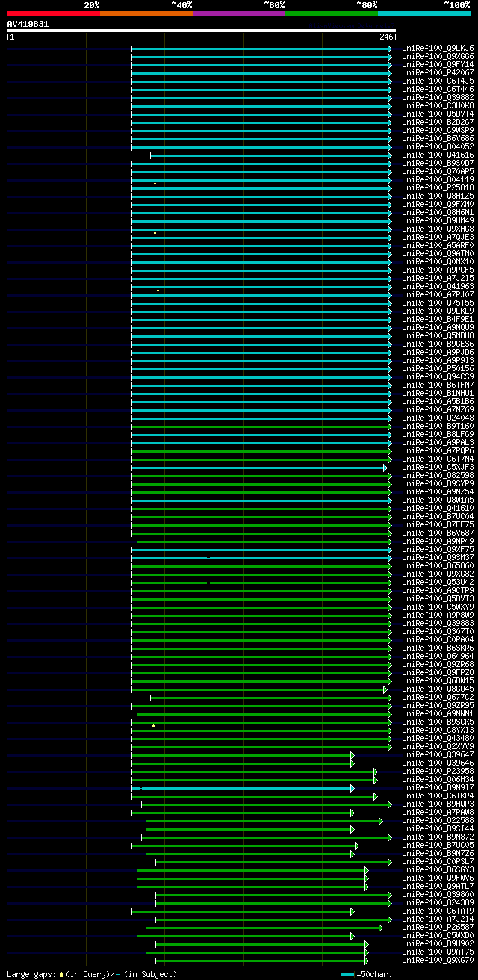This screenshot has width=478, height=980.
Task: Select the label UniRef100_C5WXY9
Action: pyautogui.click(x=438, y=607)
